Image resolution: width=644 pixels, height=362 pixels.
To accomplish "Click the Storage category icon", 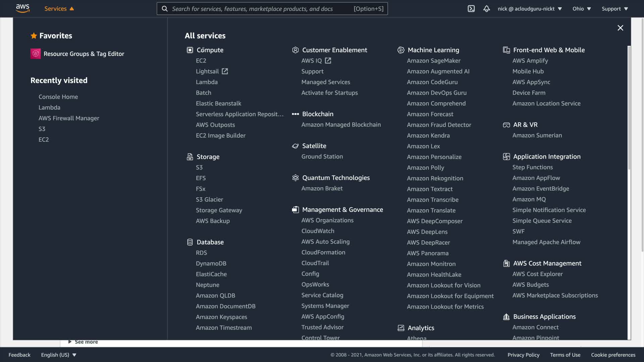I will click(190, 157).
